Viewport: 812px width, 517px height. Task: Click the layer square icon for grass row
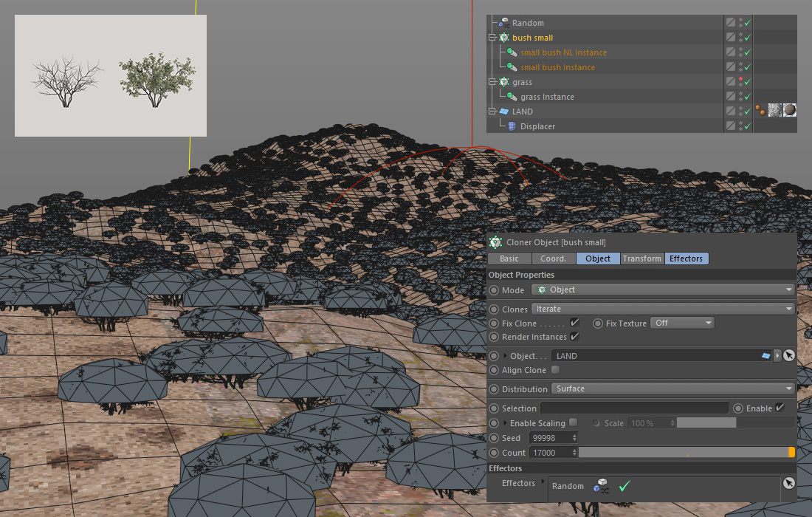coord(730,82)
